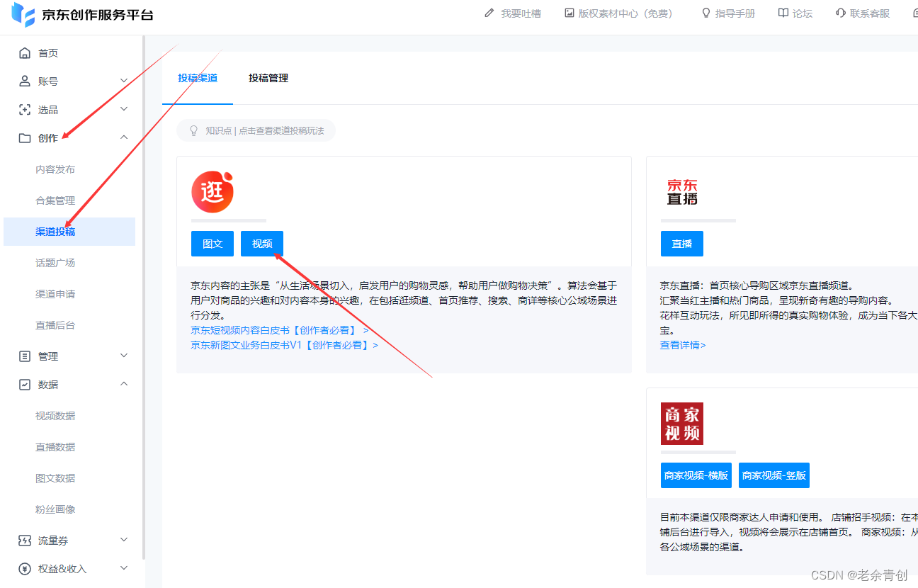This screenshot has width=918, height=588.
Task: Click the image icon beside 版权素材中心
Action: pos(569,13)
